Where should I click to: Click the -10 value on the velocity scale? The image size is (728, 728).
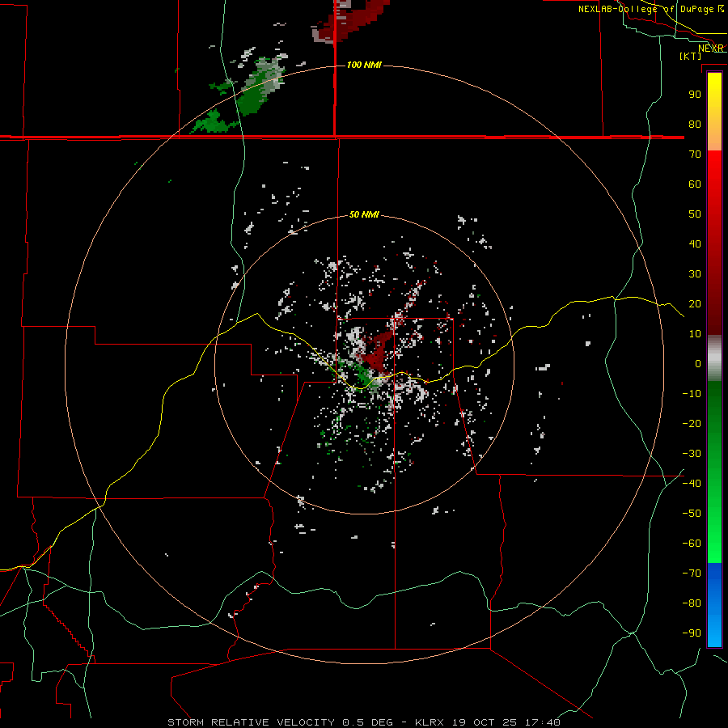coord(692,394)
